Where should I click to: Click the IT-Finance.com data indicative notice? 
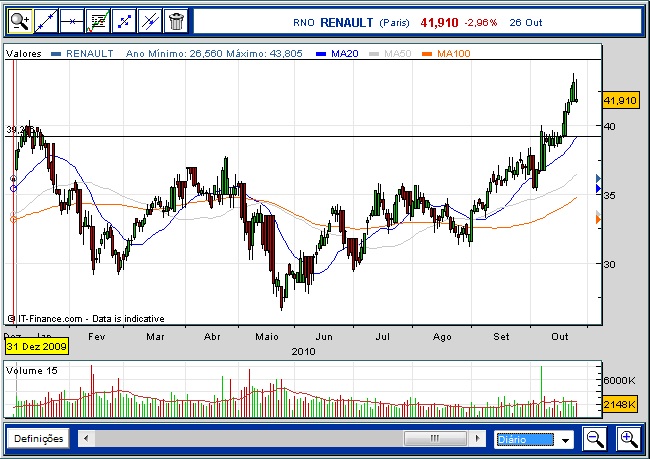(x=86, y=319)
